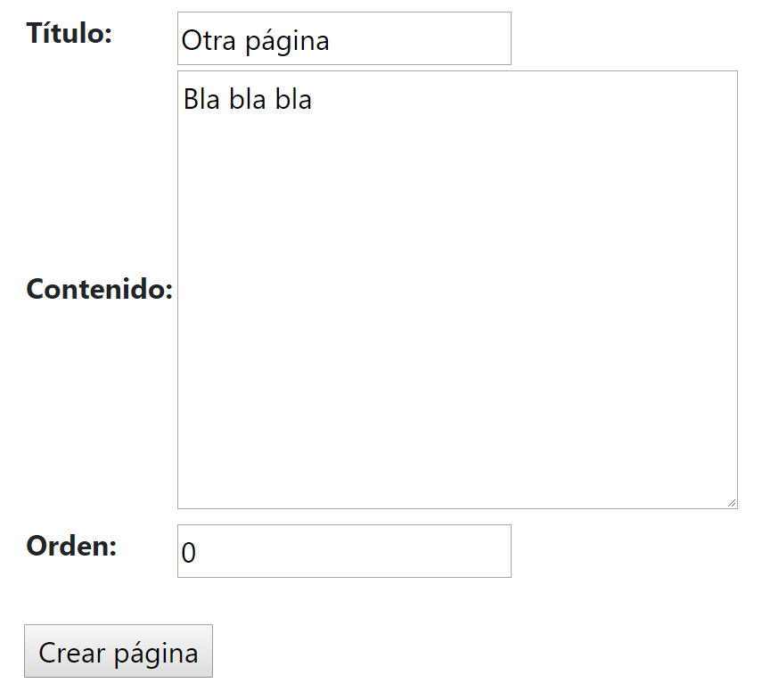Click the "0" value in Orden field
The image size is (762, 700).
189,553
